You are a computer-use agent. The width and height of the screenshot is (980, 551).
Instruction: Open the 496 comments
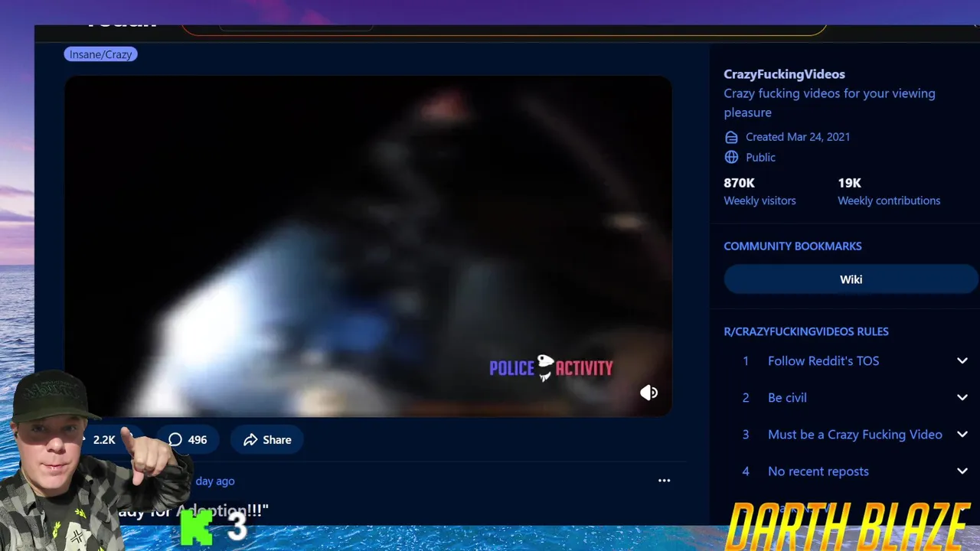pos(188,439)
